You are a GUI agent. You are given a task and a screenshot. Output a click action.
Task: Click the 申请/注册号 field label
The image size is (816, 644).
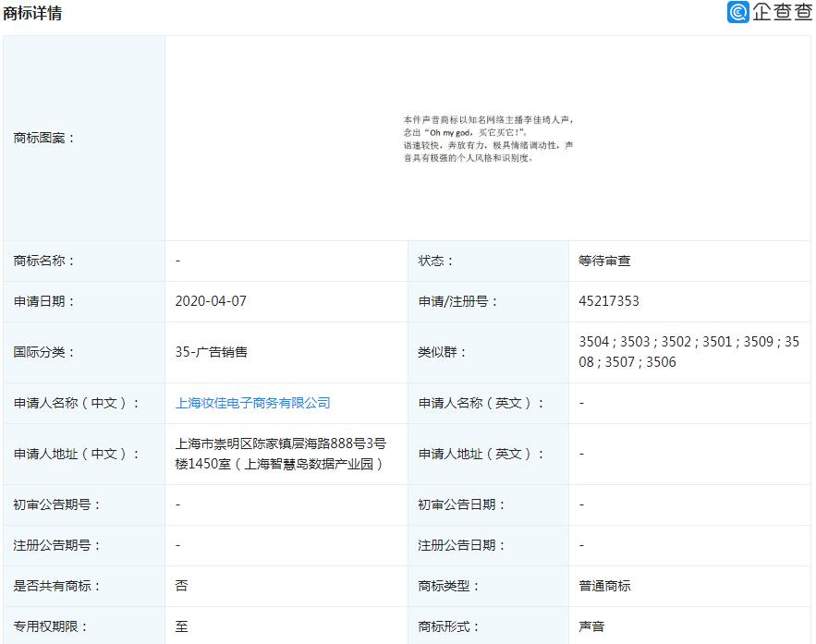click(x=458, y=301)
